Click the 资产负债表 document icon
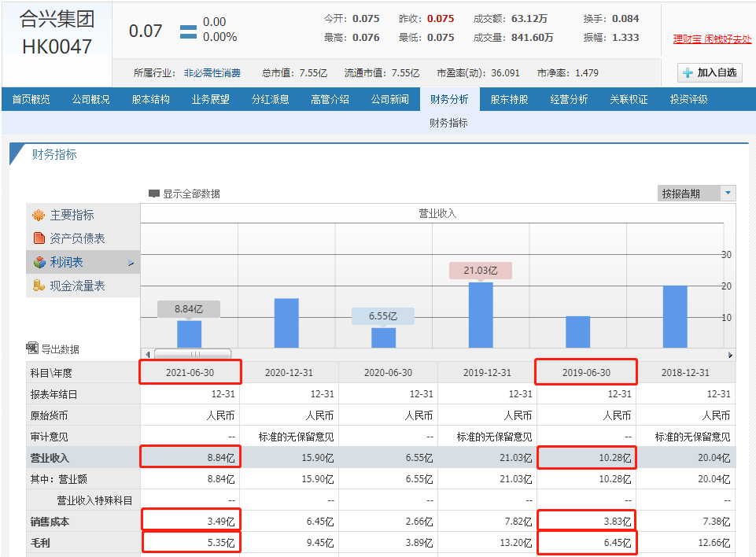This screenshot has height=557, width=756. pyautogui.click(x=39, y=238)
